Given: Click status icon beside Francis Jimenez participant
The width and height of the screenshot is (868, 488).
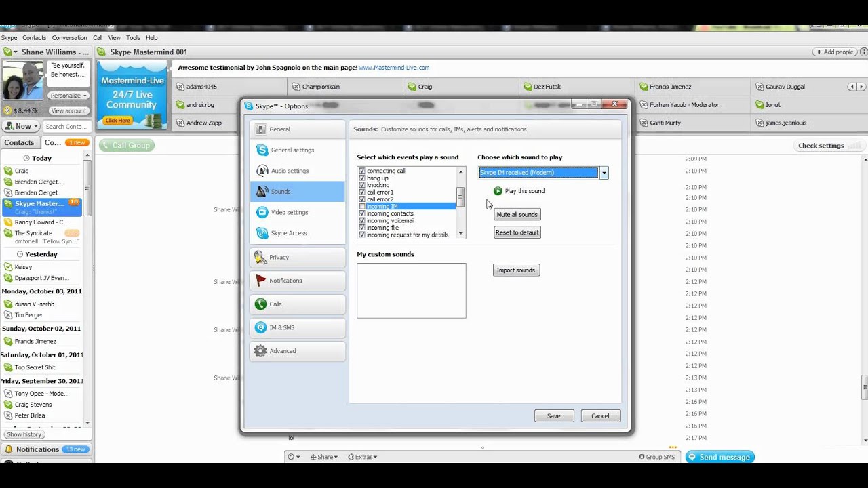Looking at the screenshot, I should [643, 87].
